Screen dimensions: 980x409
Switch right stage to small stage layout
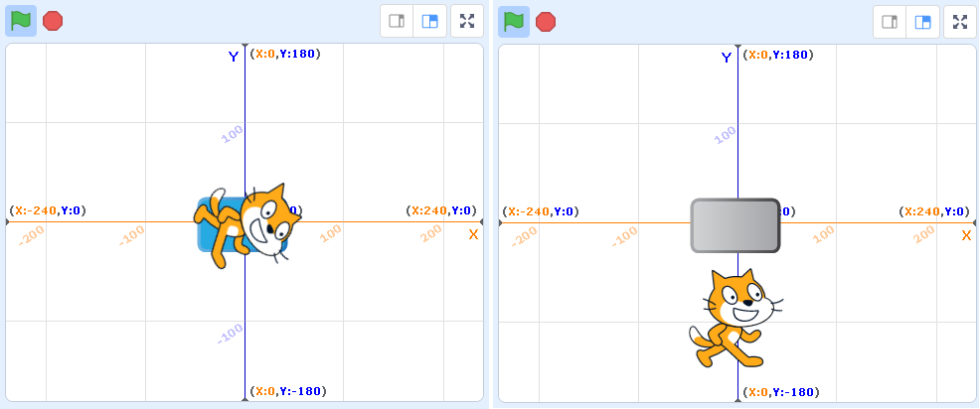pyautogui.click(x=890, y=22)
